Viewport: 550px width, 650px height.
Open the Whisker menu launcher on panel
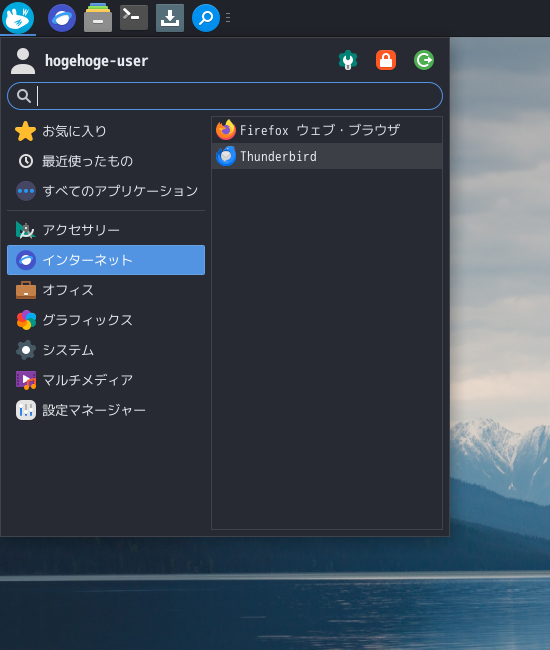pyautogui.click(x=18, y=18)
